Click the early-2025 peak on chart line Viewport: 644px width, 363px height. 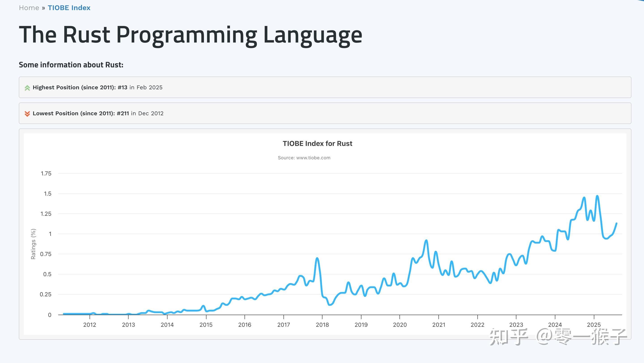click(x=597, y=196)
